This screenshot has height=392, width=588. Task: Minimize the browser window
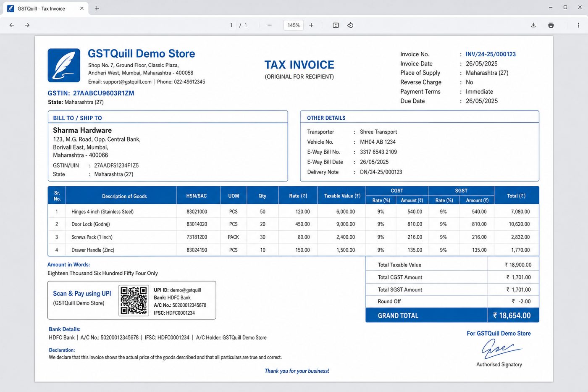551,8
